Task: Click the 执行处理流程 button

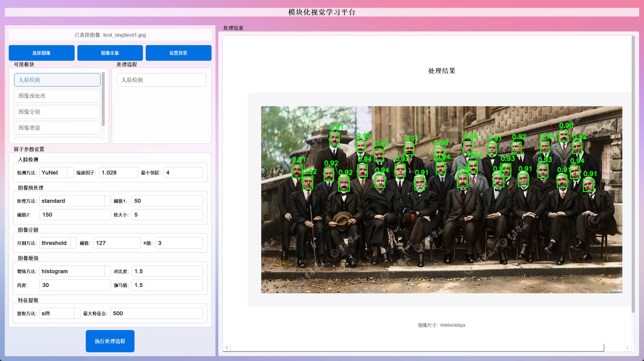Action: point(110,341)
